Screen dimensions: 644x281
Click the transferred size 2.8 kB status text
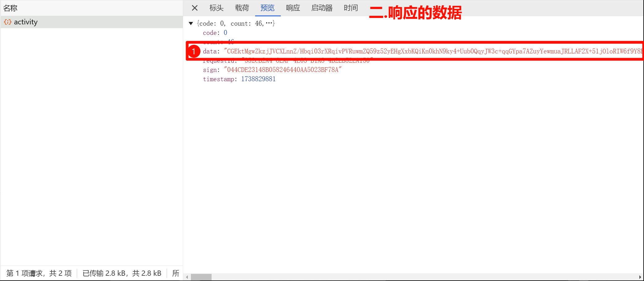[x=122, y=273]
